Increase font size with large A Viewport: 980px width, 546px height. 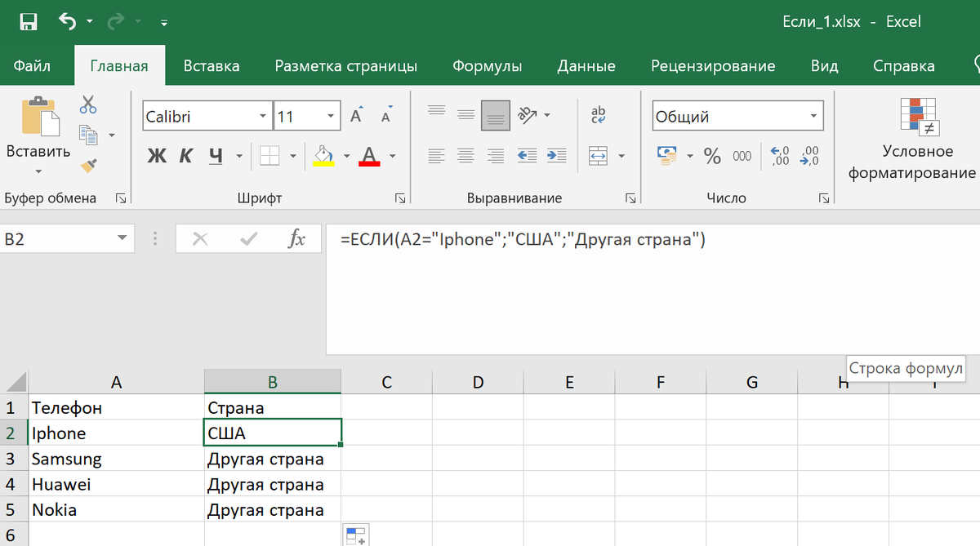tap(357, 115)
